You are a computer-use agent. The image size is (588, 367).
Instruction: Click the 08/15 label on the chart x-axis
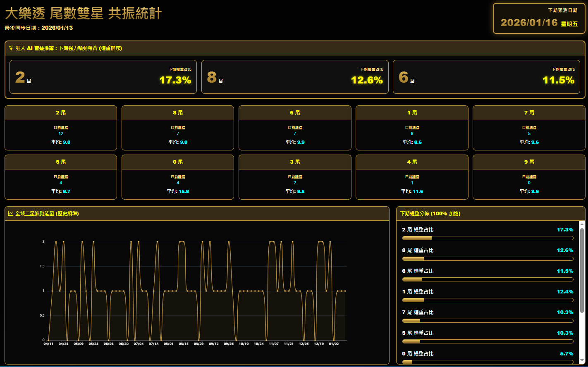[184, 344]
